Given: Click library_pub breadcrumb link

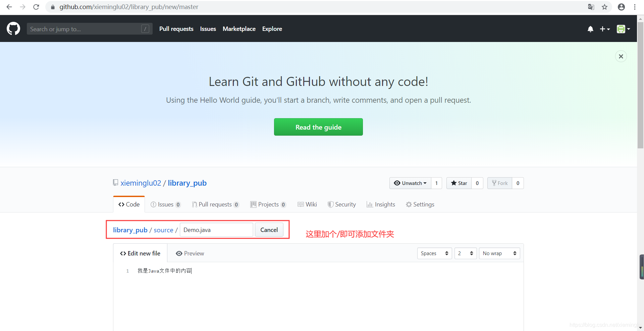Looking at the screenshot, I should click(x=130, y=230).
